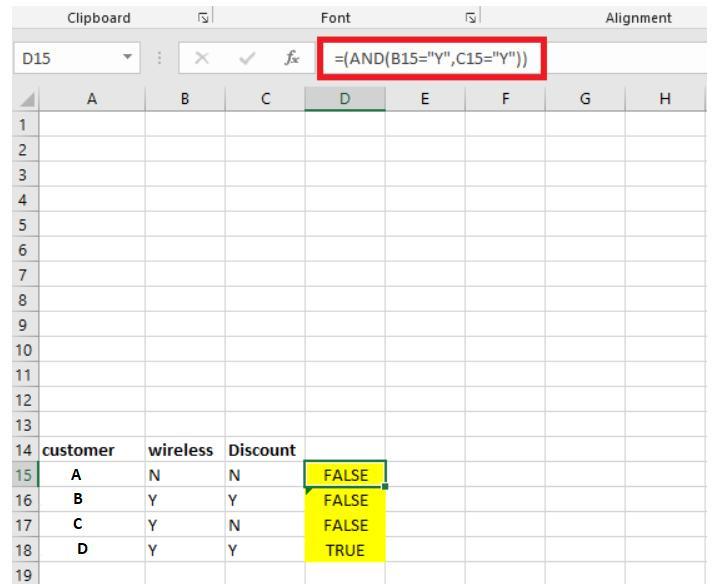The height and width of the screenshot is (584, 724).
Task: Click the Discount N value in row 15
Action: coord(265,474)
